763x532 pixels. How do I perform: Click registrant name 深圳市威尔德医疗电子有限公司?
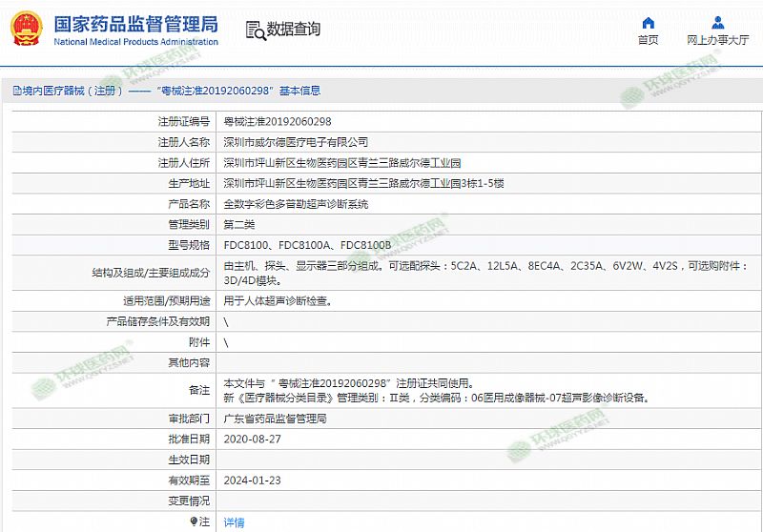click(295, 142)
